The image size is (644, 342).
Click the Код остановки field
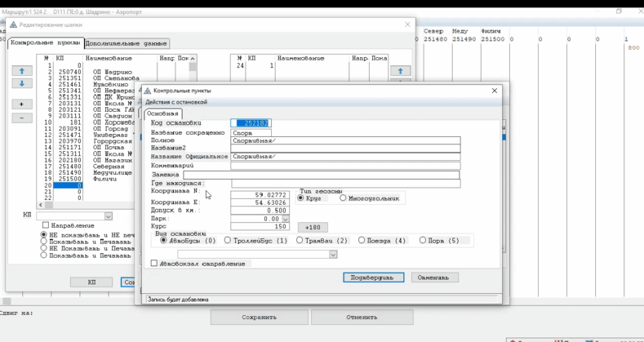coord(251,123)
